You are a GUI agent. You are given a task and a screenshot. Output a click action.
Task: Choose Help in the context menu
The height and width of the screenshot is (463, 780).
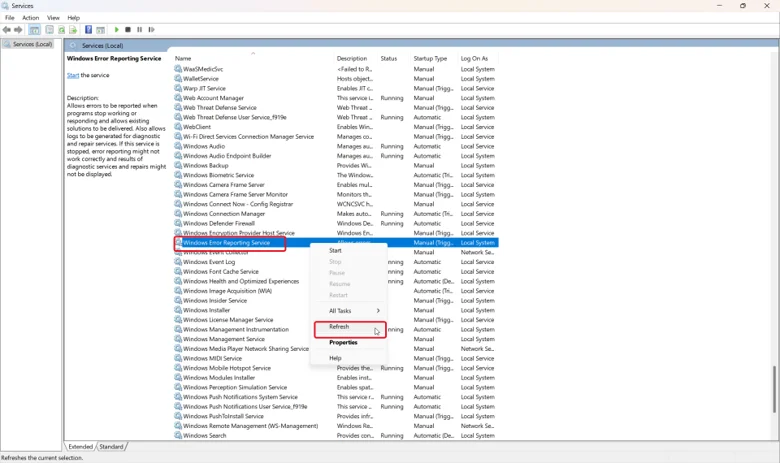349,358
